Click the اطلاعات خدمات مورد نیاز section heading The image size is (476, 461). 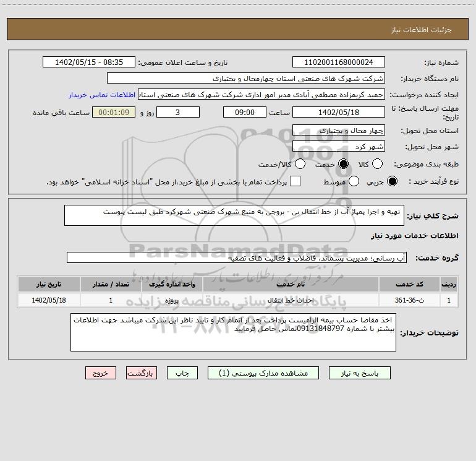[x=415, y=236]
